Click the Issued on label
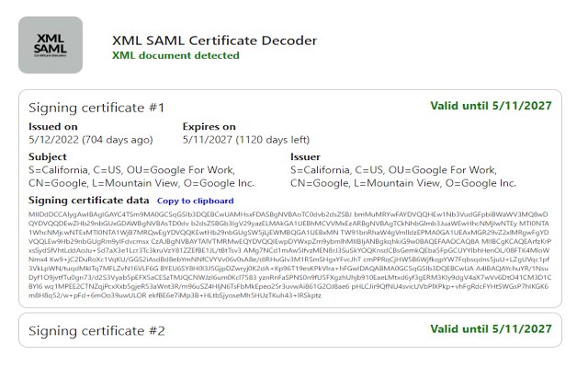 53,127
